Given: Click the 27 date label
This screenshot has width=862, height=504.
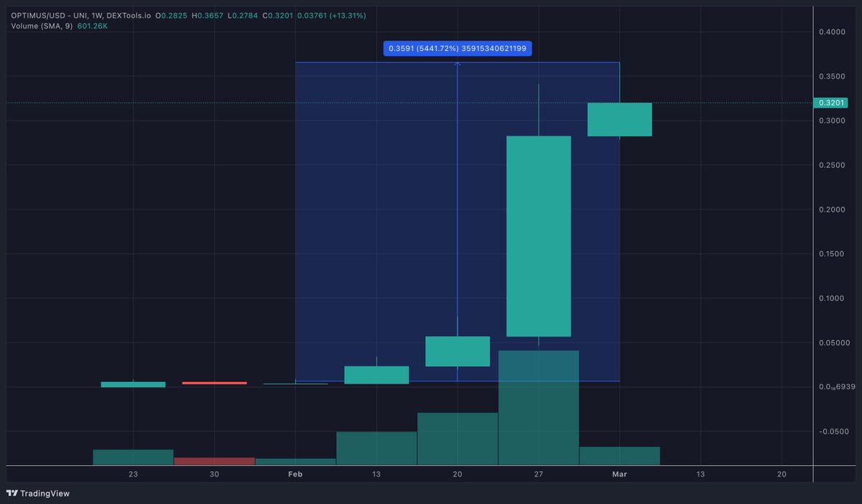Looking at the screenshot, I should [538, 475].
